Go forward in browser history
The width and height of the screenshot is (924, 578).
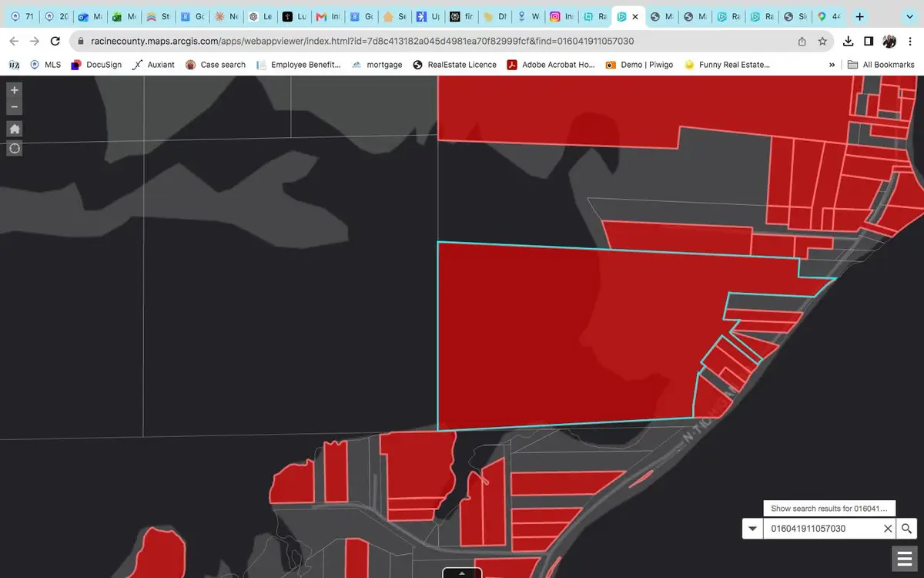[35, 41]
